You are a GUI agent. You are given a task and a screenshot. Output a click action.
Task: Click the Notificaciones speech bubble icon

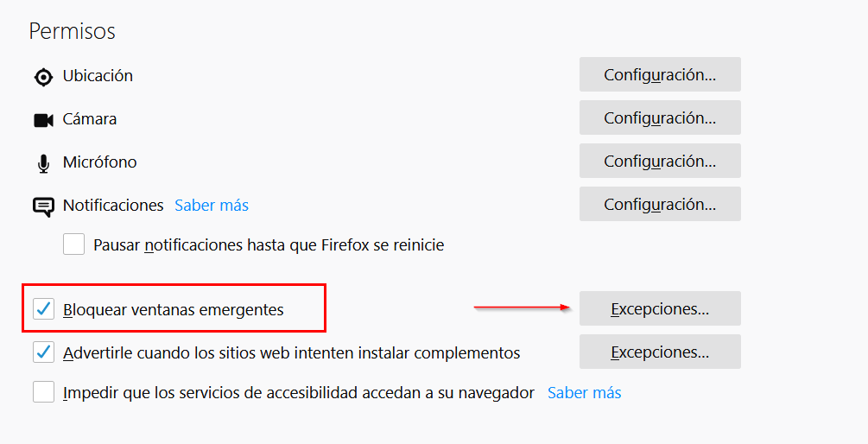coord(43,206)
